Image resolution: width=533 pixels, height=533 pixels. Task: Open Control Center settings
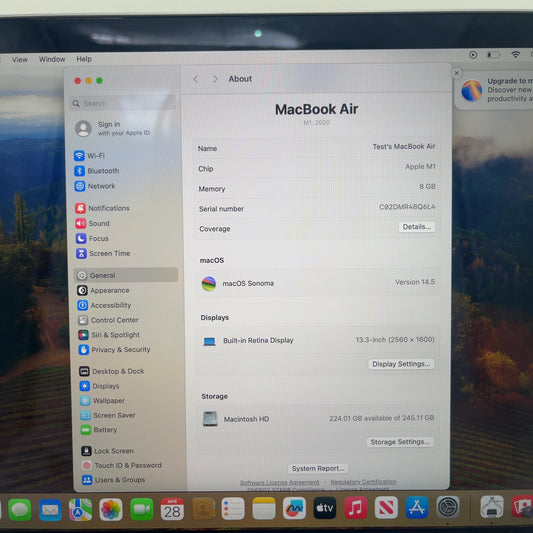(x=108, y=320)
